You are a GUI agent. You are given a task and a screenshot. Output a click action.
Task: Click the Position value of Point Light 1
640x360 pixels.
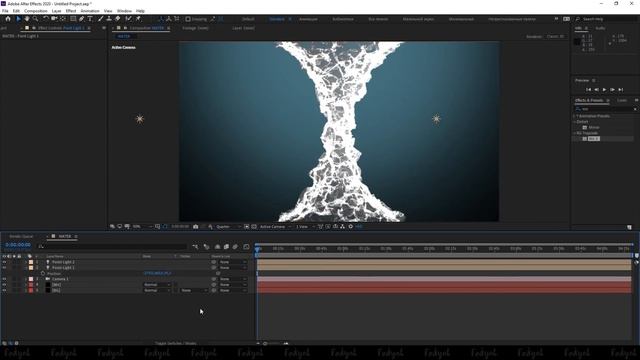[x=157, y=273]
